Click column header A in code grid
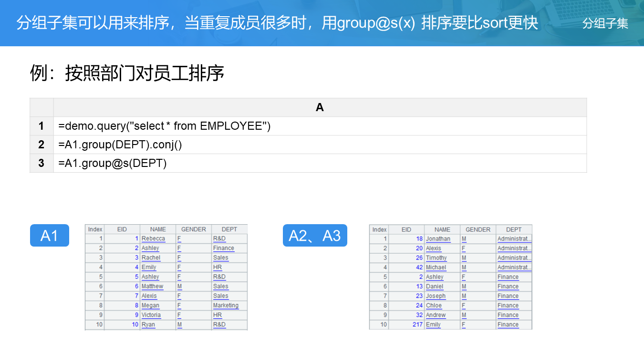Image resolution: width=644 pixels, height=362 pixels. pos(320,108)
